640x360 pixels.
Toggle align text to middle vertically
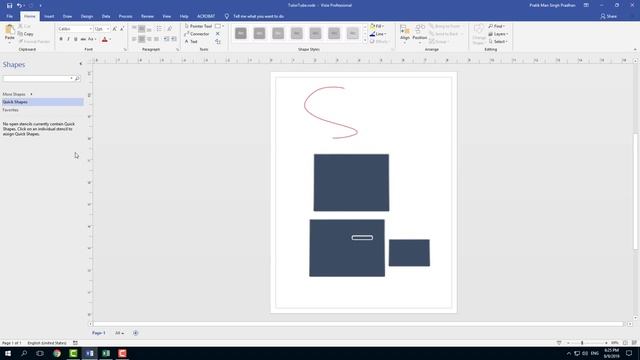[x=142, y=29]
